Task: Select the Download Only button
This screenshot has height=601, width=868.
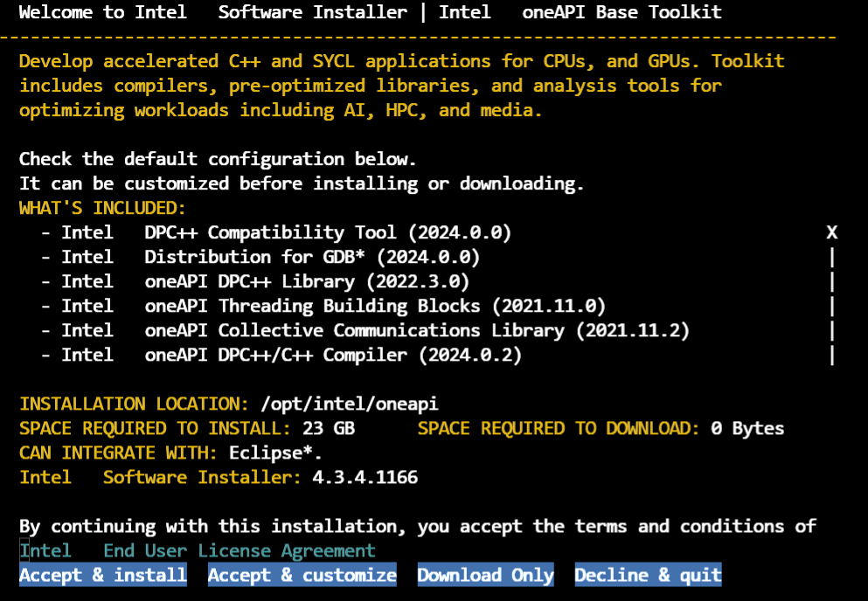Action: point(485,575)
